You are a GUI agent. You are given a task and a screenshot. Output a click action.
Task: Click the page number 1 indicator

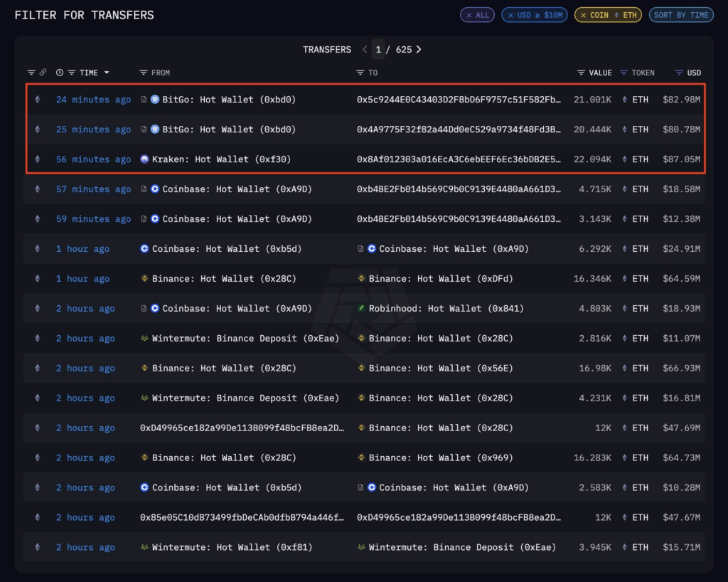pos(378,49)
